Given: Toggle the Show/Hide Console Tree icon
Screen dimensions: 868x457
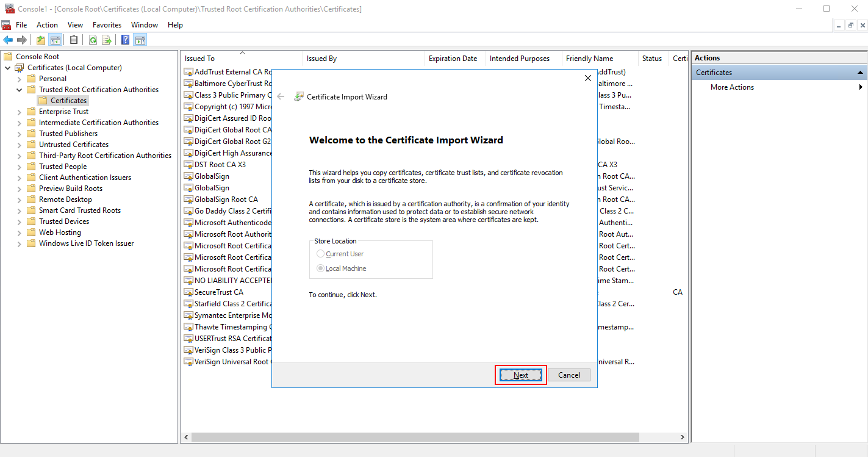Looking at the screenshot, I should pos(56,39).
